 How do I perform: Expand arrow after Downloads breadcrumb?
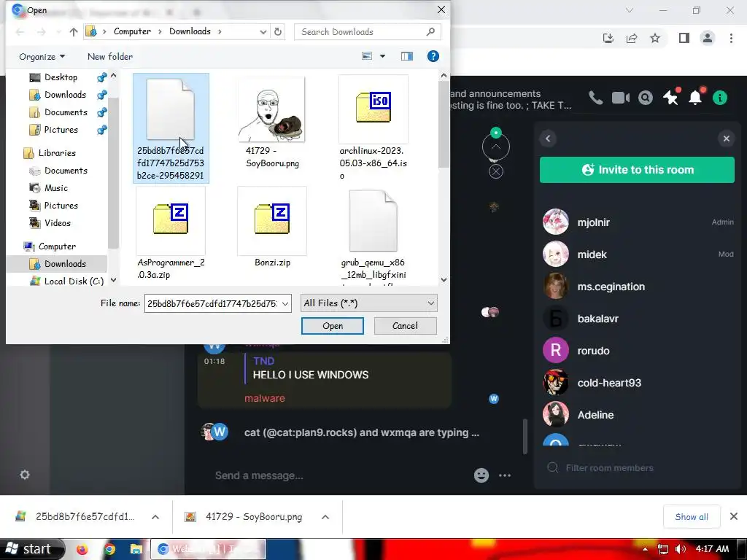pyautogui.click(x=220, y=32)
